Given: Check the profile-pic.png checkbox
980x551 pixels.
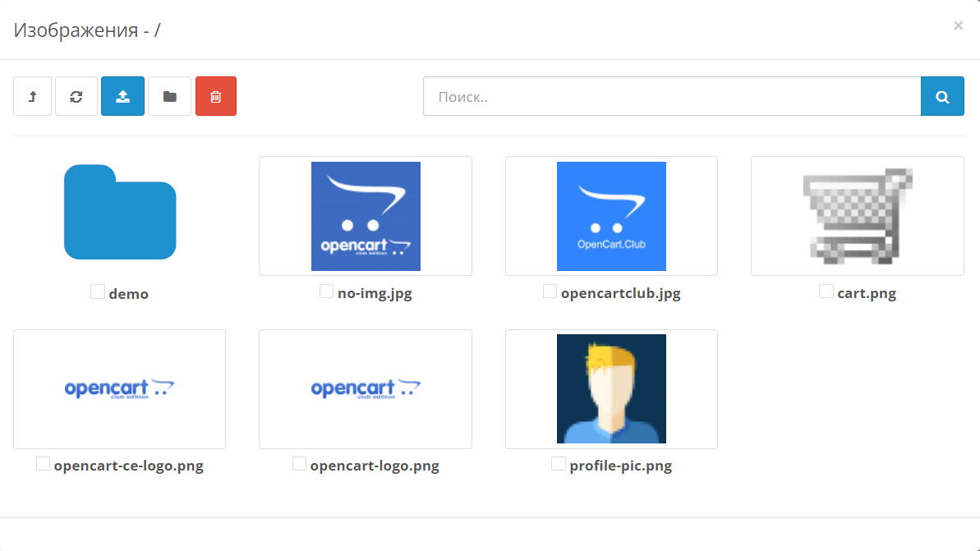Looking at the screenshot, I should [x=559, y=464].
